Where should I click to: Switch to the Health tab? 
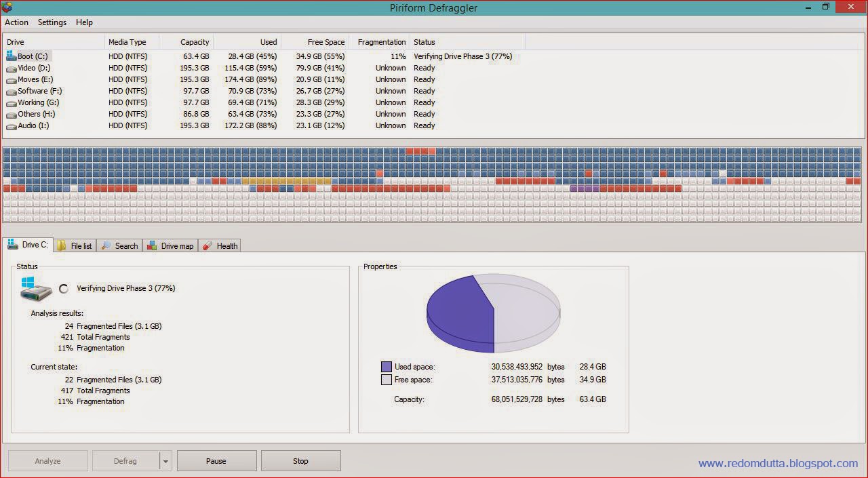220,246
